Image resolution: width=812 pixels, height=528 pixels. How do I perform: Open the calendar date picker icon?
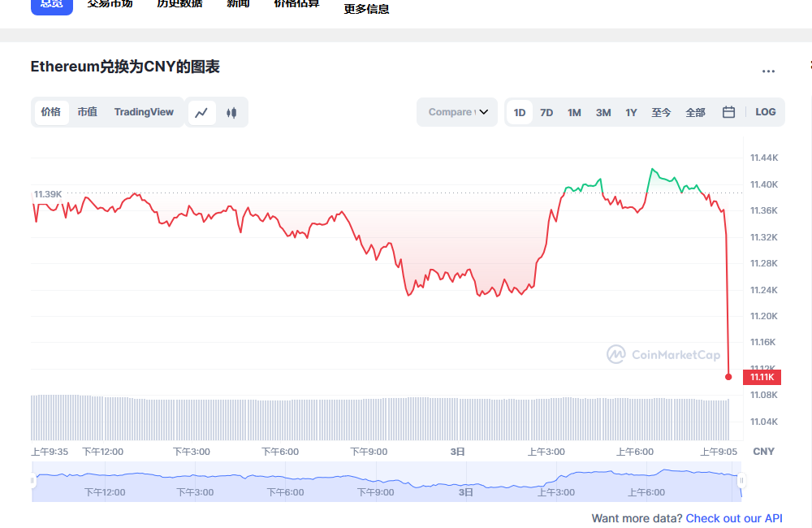[728, 112]
